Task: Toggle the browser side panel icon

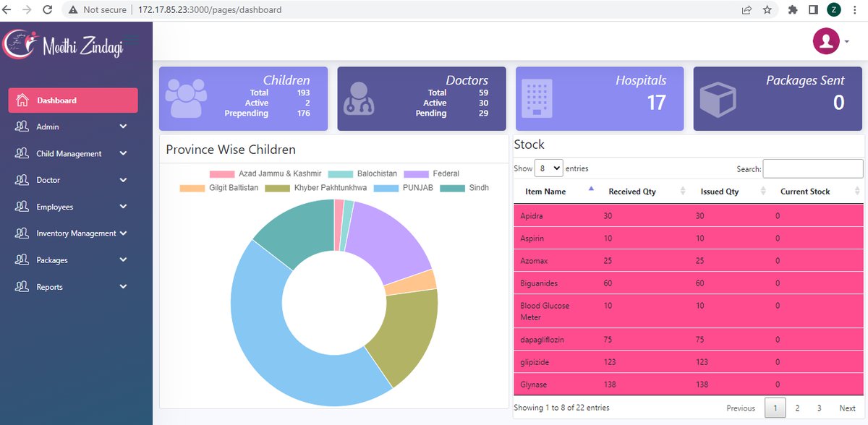Action: click(813, 10)
